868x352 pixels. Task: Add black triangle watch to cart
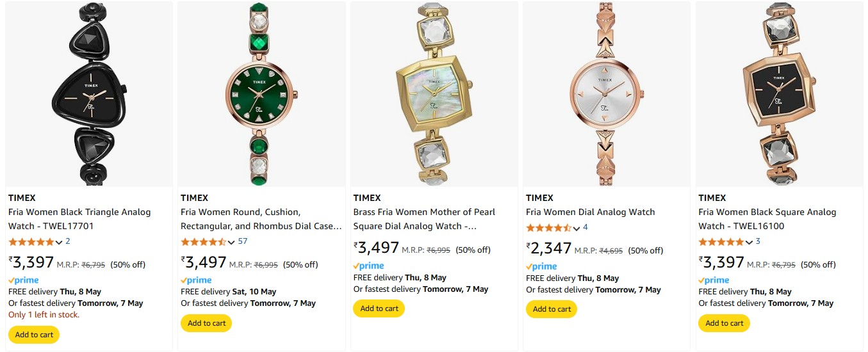click(34, 335)
